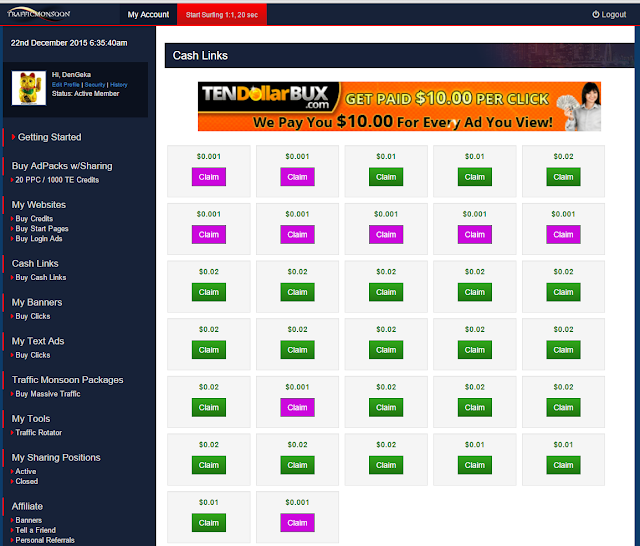Image resolution: width=640 pixels, height=546 pixels.
Task: Click Tell a Friend
Action: 36,530
